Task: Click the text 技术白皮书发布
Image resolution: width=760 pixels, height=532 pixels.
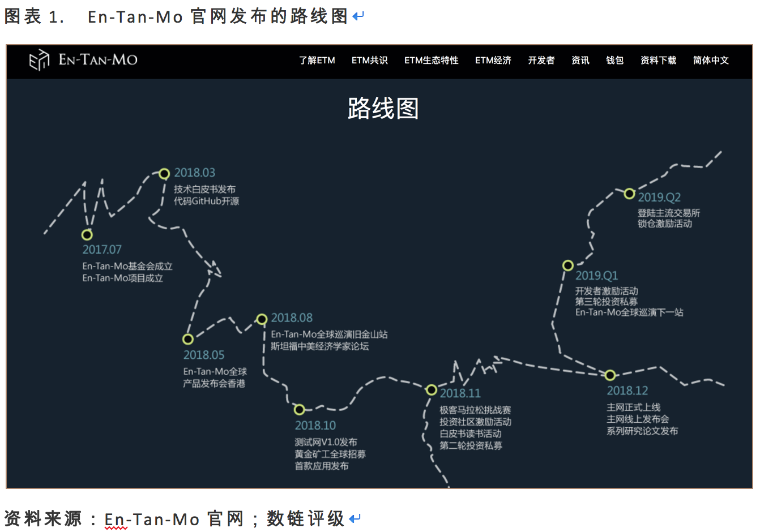Action: pos(204,189)
